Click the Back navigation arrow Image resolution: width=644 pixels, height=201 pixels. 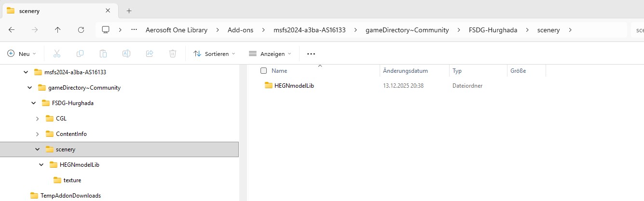point(12,30)
